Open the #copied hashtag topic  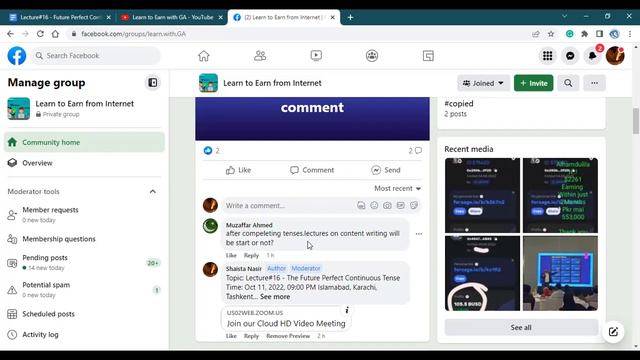click(x=459, y=104)
